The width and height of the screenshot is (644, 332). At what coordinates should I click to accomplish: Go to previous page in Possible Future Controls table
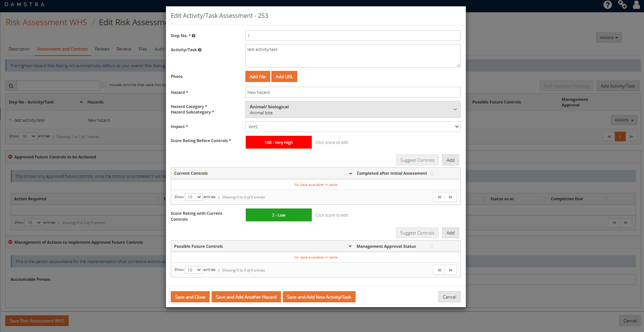[x=439, y=270]
